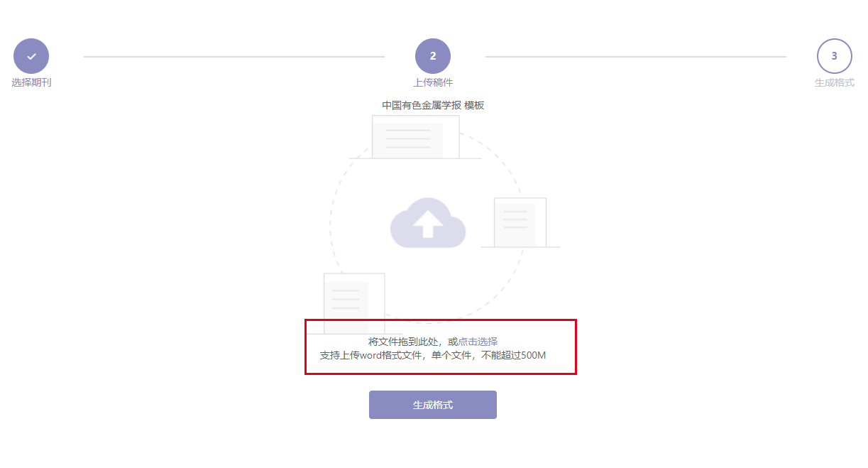
Task: Click the 上传稿件 step label
Action: pyautogui.click(x=433, y=82)
